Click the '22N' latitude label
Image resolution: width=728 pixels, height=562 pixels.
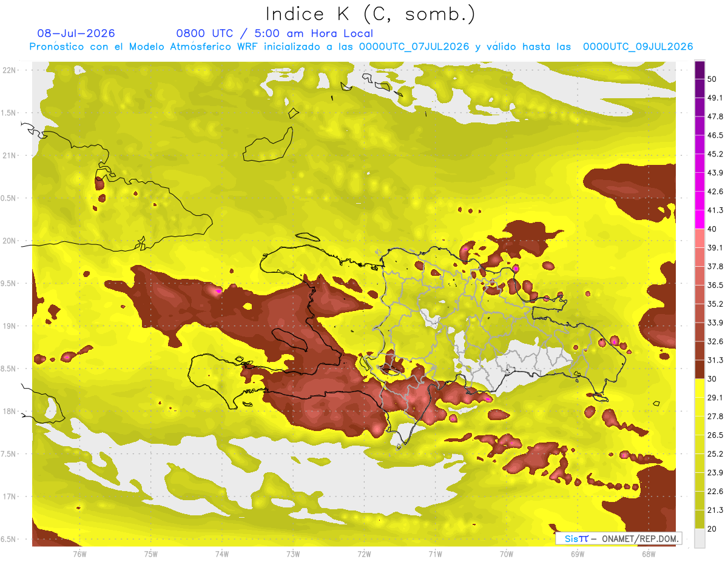point(9,70)
